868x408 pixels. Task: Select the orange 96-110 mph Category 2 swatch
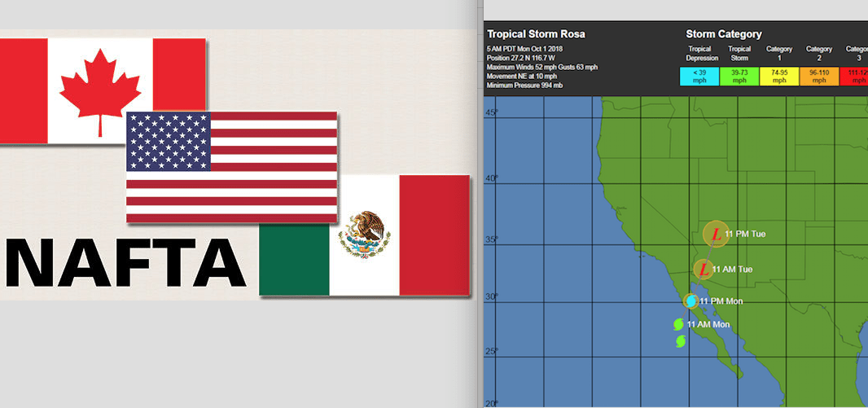[x=819, y=77]
